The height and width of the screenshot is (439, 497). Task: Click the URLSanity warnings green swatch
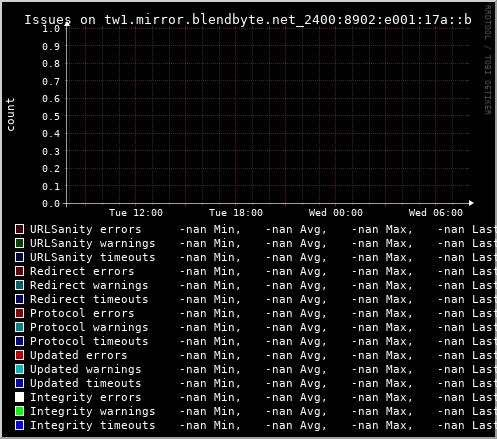[x=20, y=243]
